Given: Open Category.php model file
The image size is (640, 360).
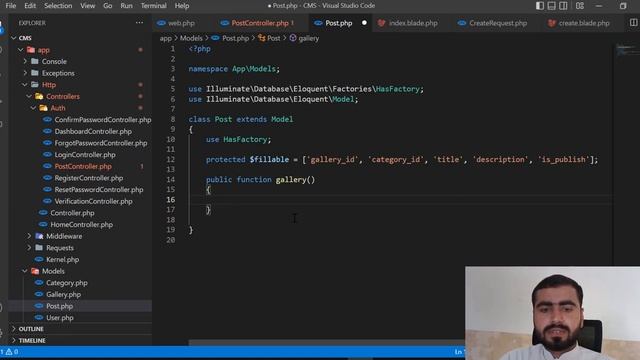Looking at the screenshot, I should pos(67,282).
